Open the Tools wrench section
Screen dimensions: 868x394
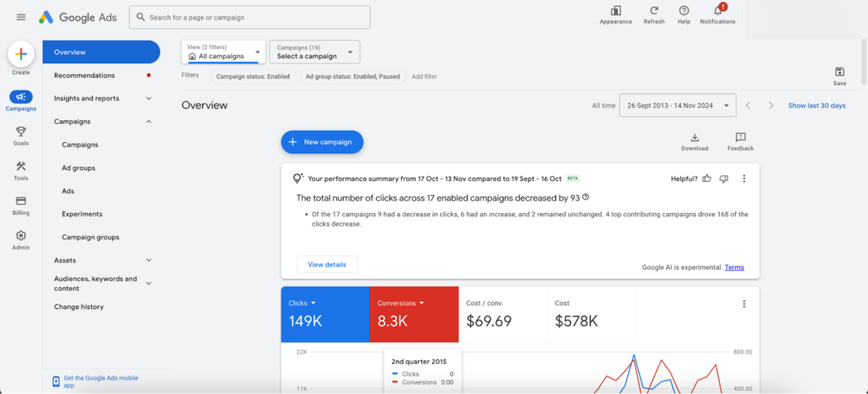(x=21, y=166)
